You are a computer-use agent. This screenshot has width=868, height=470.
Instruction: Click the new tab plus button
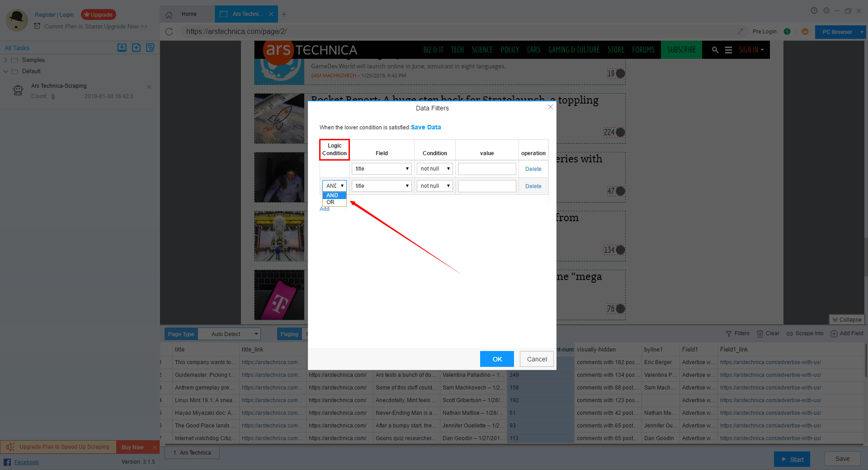click(284, 14)
